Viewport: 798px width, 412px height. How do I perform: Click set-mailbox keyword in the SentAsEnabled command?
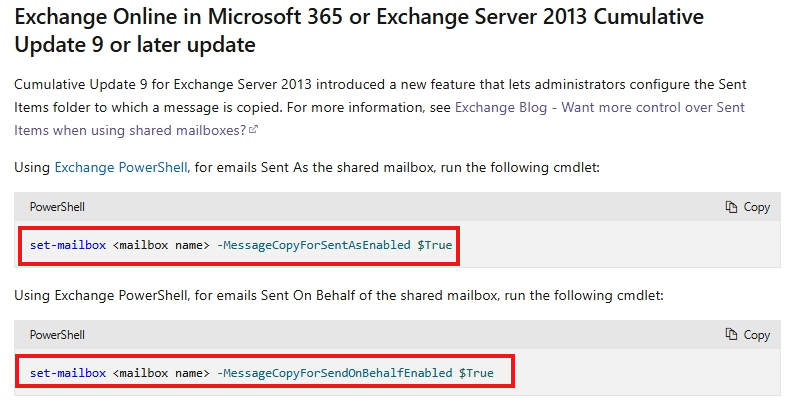pyautogui.click(x=67, y=245)
